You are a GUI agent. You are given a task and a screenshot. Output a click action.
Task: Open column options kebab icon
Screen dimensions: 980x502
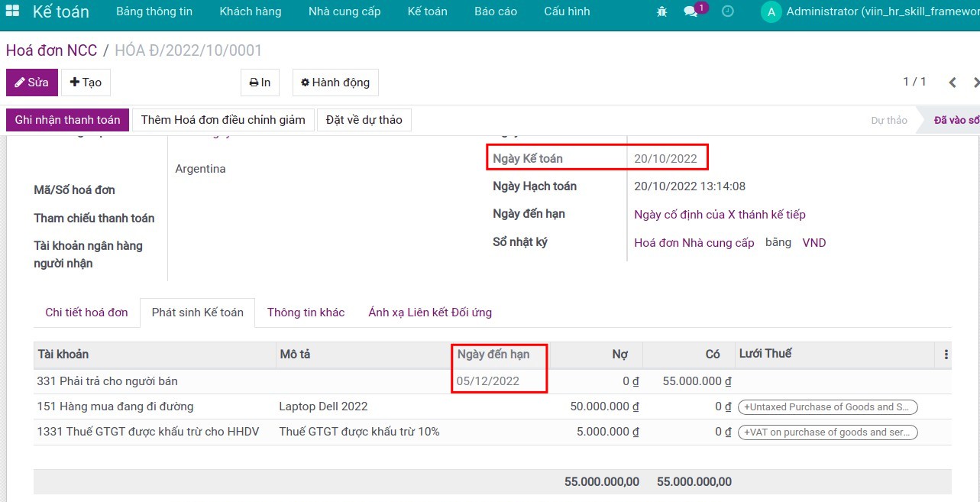(946, 355)
